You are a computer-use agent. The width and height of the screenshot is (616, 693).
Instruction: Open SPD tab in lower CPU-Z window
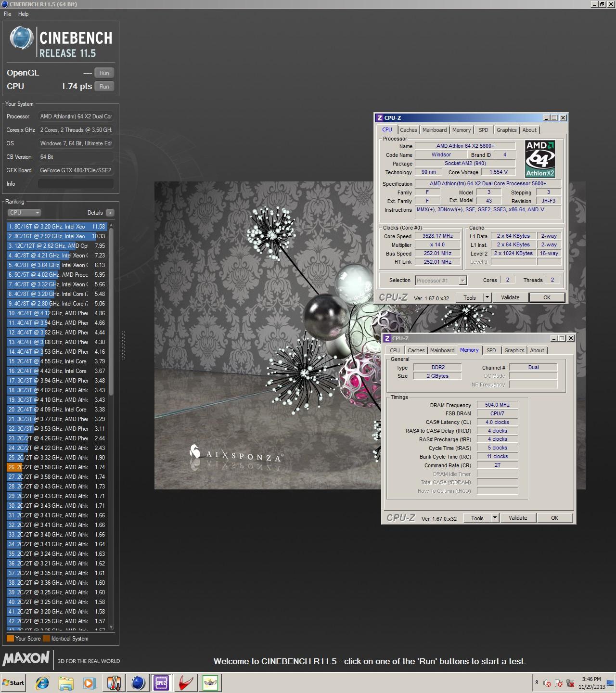click(491, 350)
